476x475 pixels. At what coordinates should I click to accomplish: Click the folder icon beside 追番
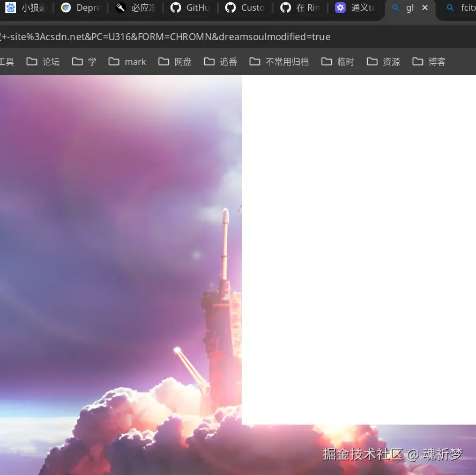[209, 62]
